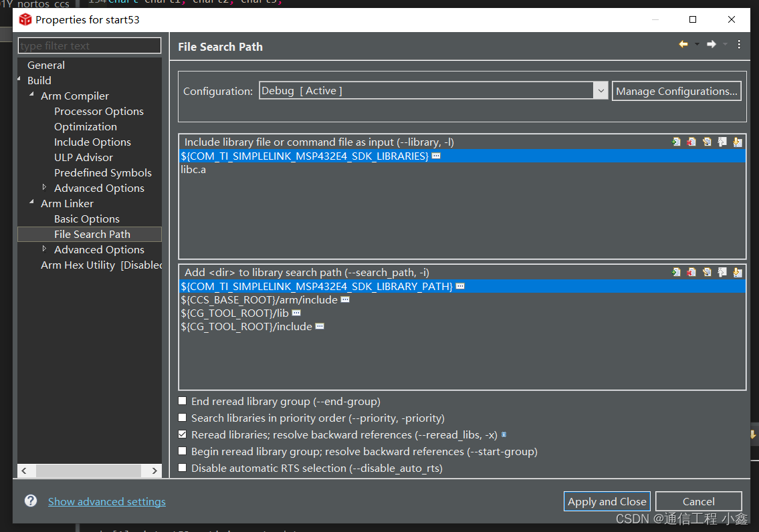Move the selected library file up

[x=722, y=142]
